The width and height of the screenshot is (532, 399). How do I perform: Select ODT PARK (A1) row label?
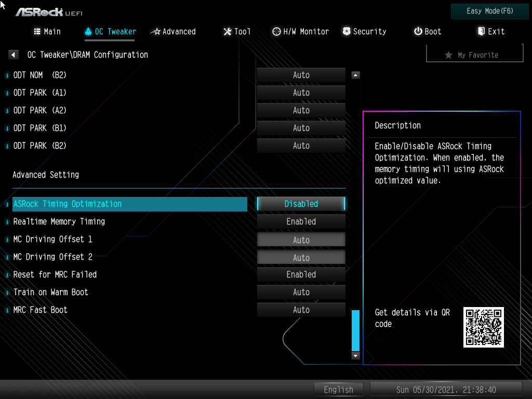coord(39,92)
